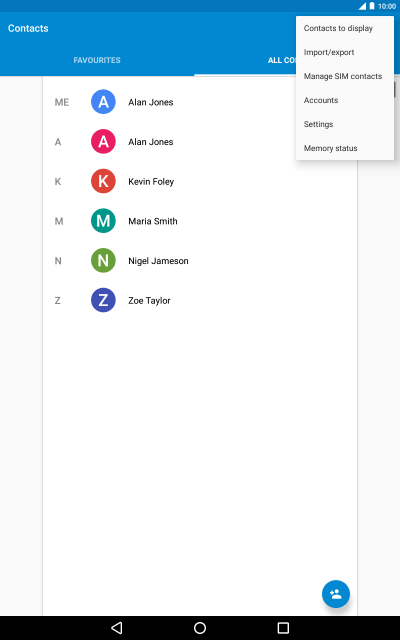Choose Memory status menu item

click(x=345, y=148)
